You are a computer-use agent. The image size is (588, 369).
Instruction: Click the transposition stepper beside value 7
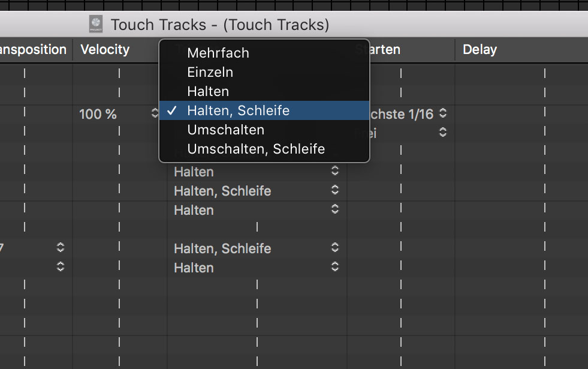[61, 247]
